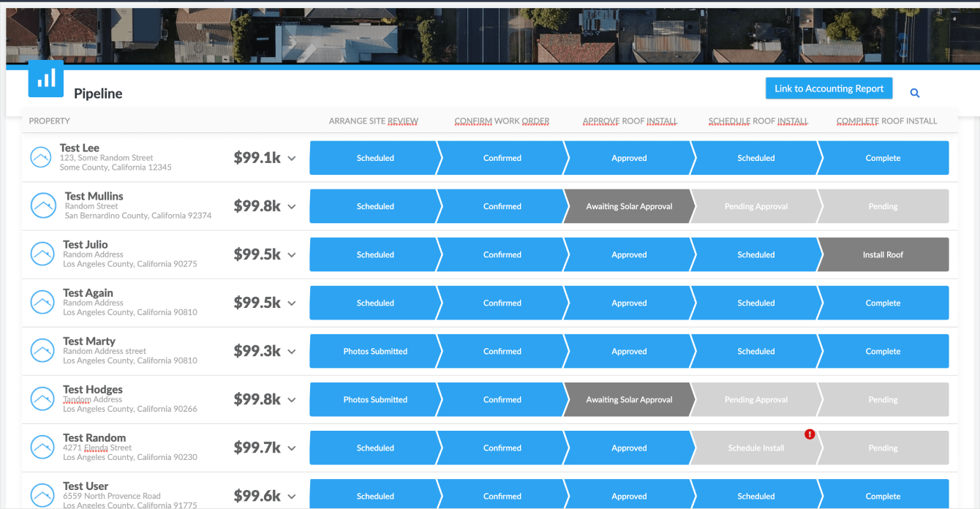Select Awaiting Solar Approval for Test Mullins

(629, 206)
